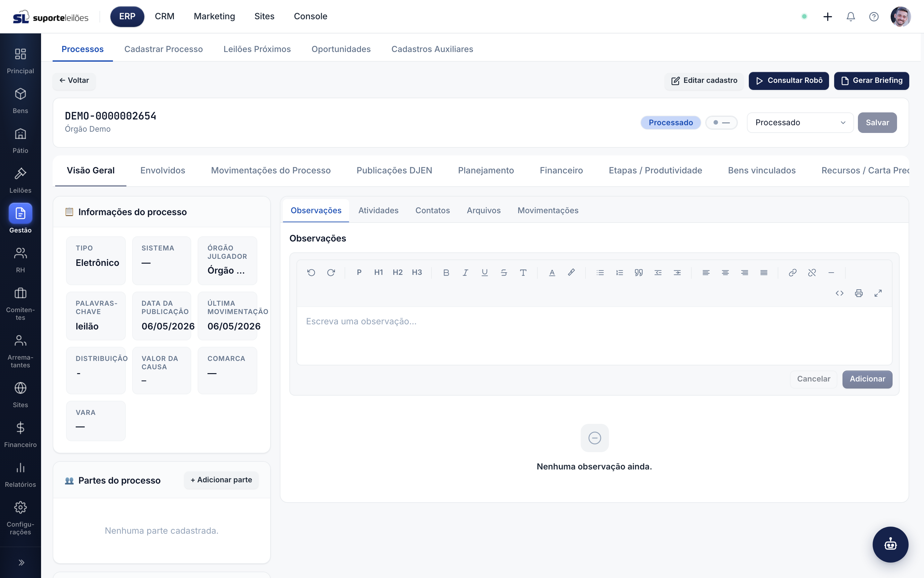The height and width of the screenshot is (578, 924).
Task: Open Bens in the sidebar
Action: [x=21, y=101]
